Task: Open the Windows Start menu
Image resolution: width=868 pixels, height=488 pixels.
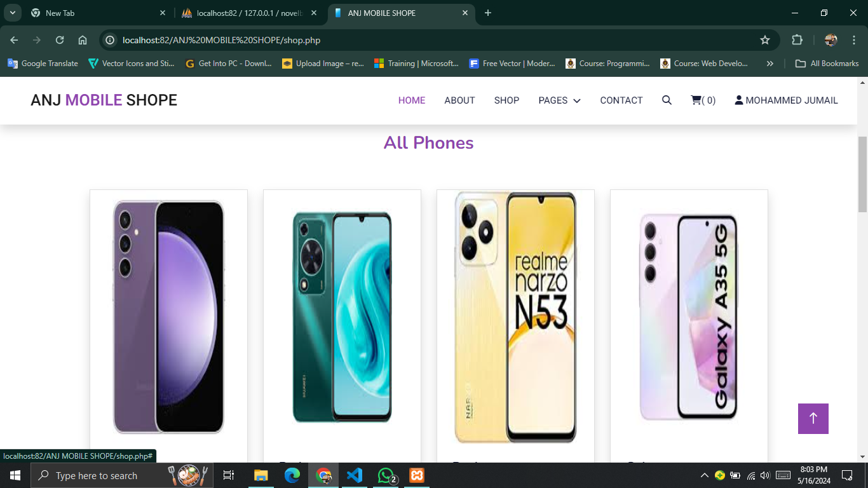Action: 15,475
